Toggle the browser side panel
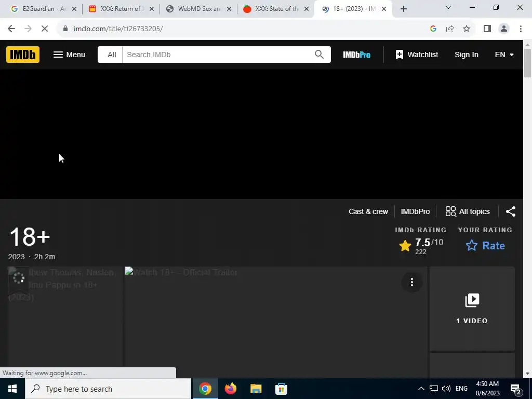This screenshot has height=399, width=532. pyautogui.click(x=487, y=29)
